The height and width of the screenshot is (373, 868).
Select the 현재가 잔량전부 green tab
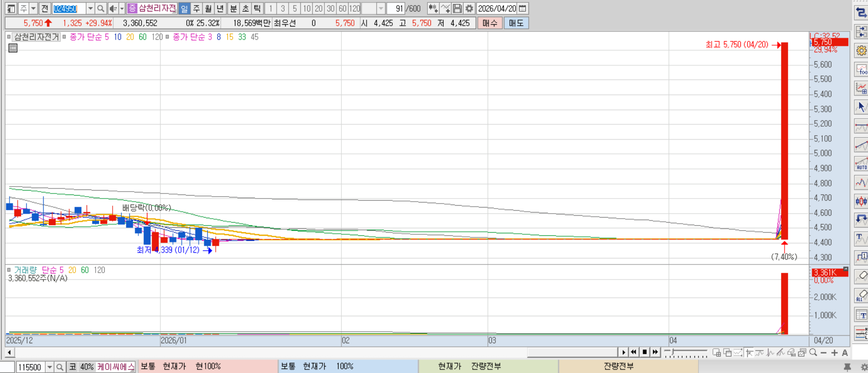[488, 366]
